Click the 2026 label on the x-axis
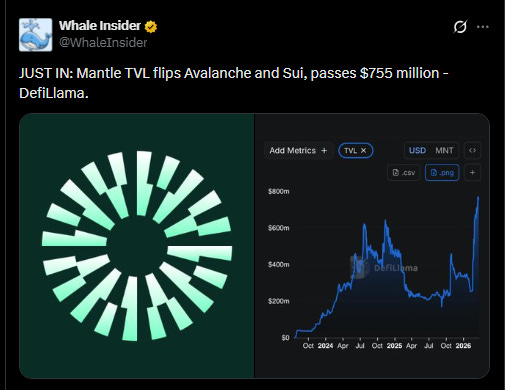 point(463,346)
